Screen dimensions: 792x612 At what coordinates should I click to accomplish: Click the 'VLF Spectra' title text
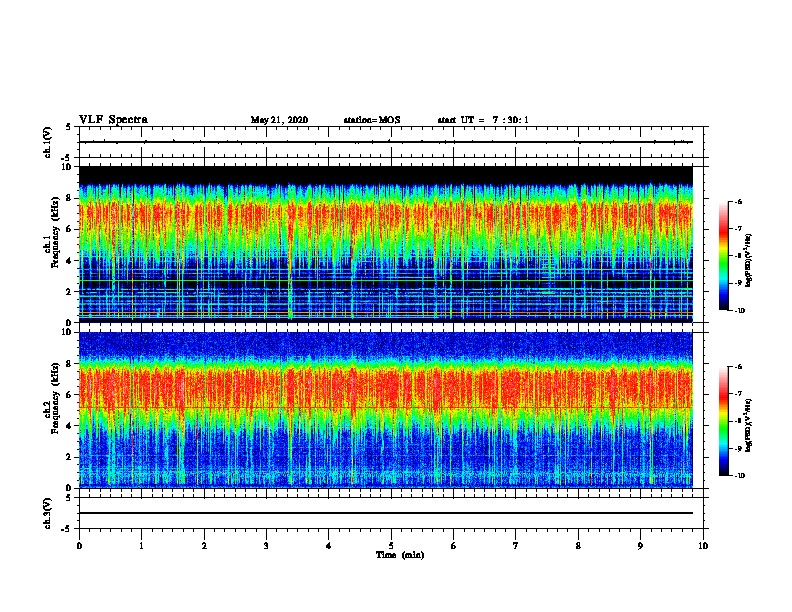(113, 120)
